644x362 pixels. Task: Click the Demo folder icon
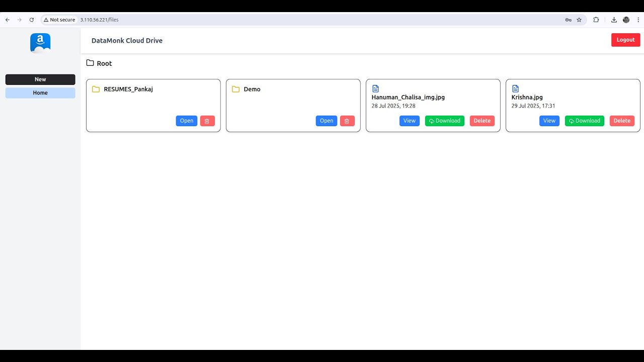[235, 89]
